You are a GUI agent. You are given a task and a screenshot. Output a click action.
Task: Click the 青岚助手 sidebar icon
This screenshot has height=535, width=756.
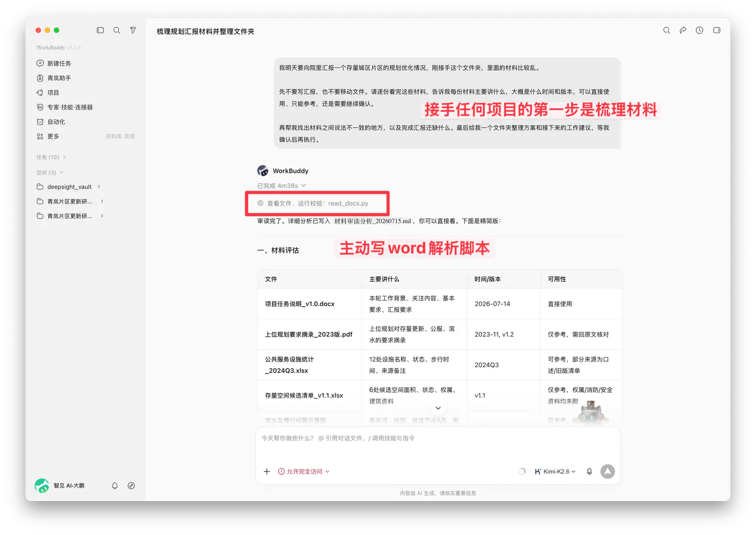pos(40,78)
